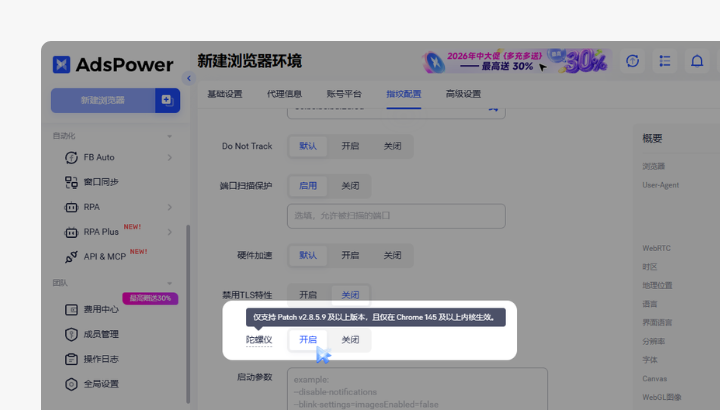Click the 最高赠送30% badge
720x410 pixels.
tap(150, 298)
